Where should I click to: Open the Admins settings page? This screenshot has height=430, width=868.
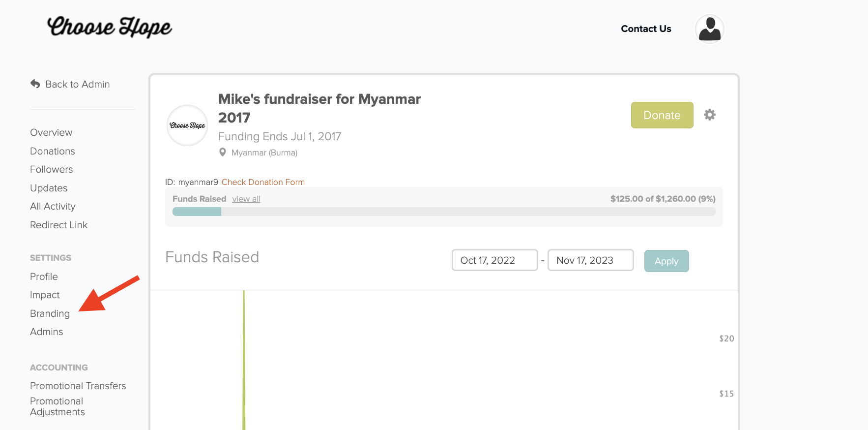pos(46,332)
